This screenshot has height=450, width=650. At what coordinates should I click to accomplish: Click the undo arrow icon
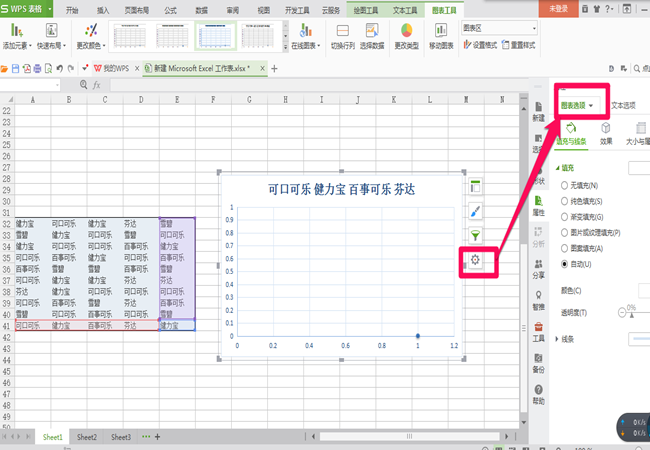(60, 69)
